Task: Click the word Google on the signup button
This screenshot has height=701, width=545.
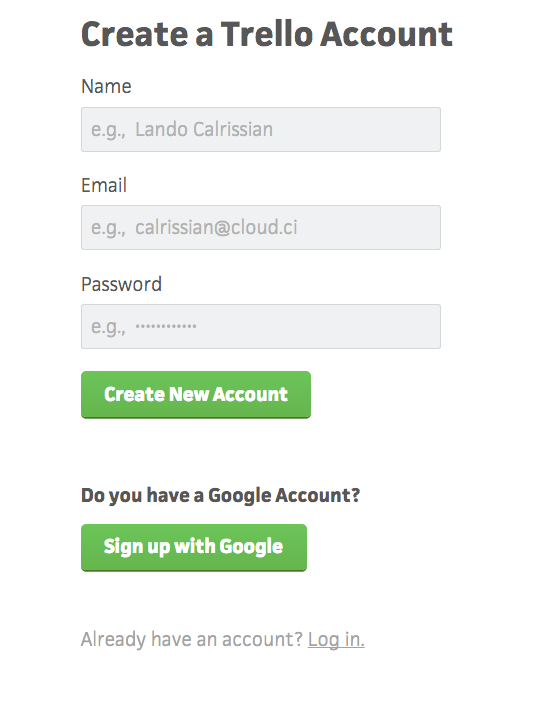Action: click(251, 548)
